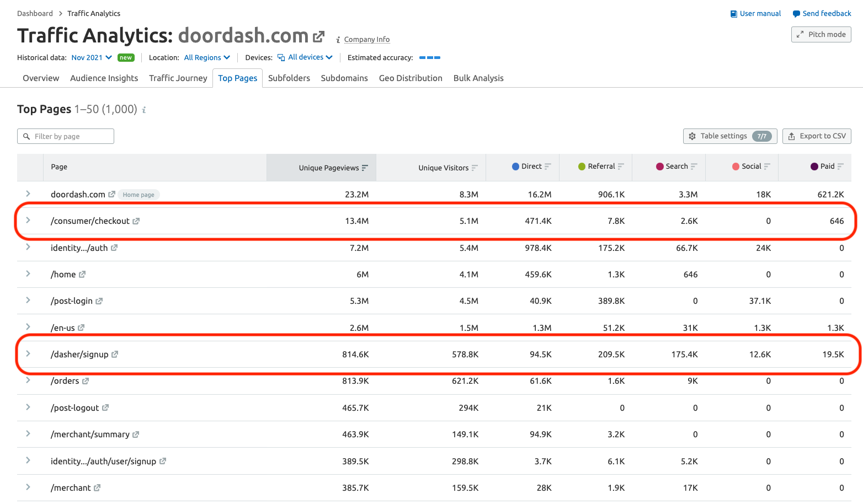Click the green new badge
863x504 pixels.
point(126,57)
